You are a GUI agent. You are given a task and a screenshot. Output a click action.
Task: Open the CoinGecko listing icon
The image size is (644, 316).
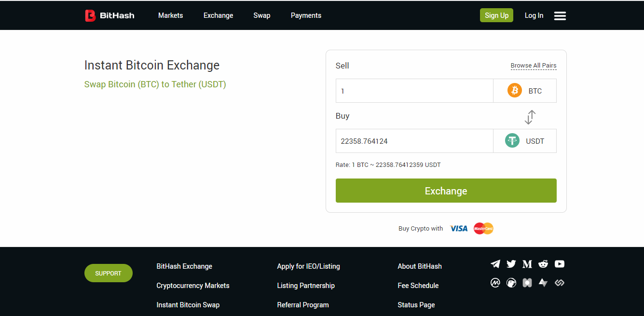[511, 283]
